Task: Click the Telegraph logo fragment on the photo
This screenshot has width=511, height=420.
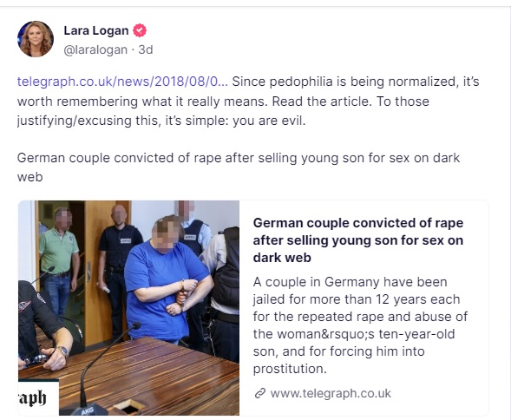Action: (38, 397)
